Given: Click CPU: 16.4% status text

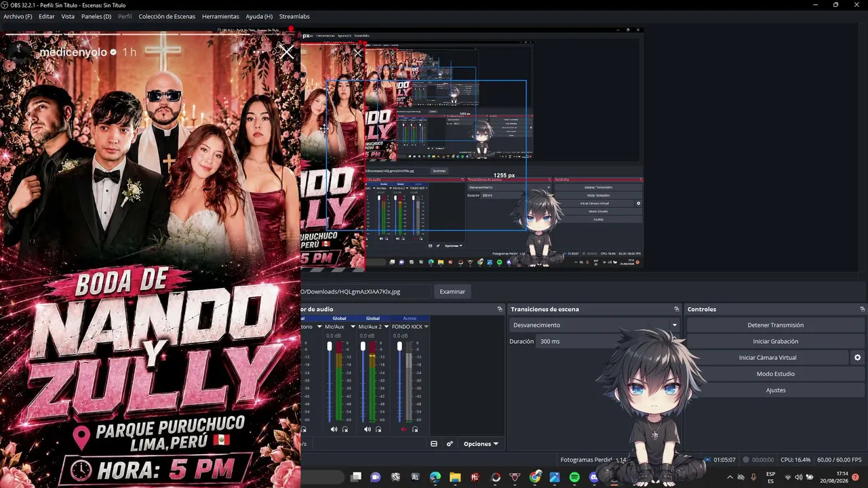Looking at the screenshot, I should [x=795, y=460].
